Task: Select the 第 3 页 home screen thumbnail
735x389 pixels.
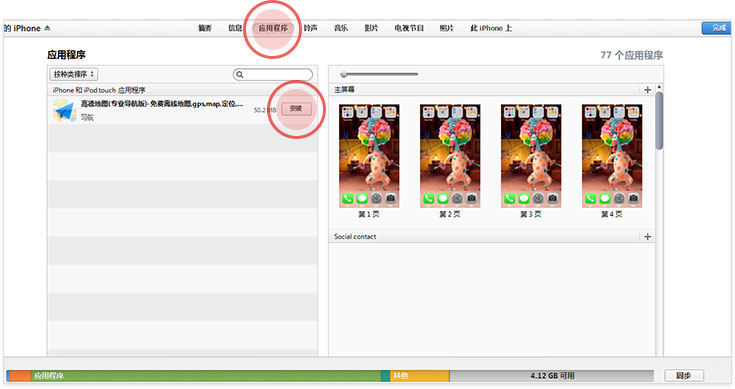Action: point(531,156)
